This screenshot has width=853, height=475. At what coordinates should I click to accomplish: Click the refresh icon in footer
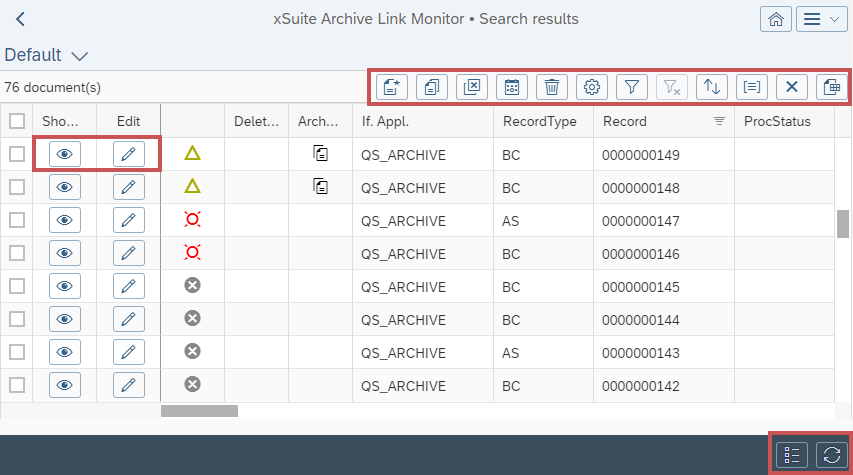(832, 455)
